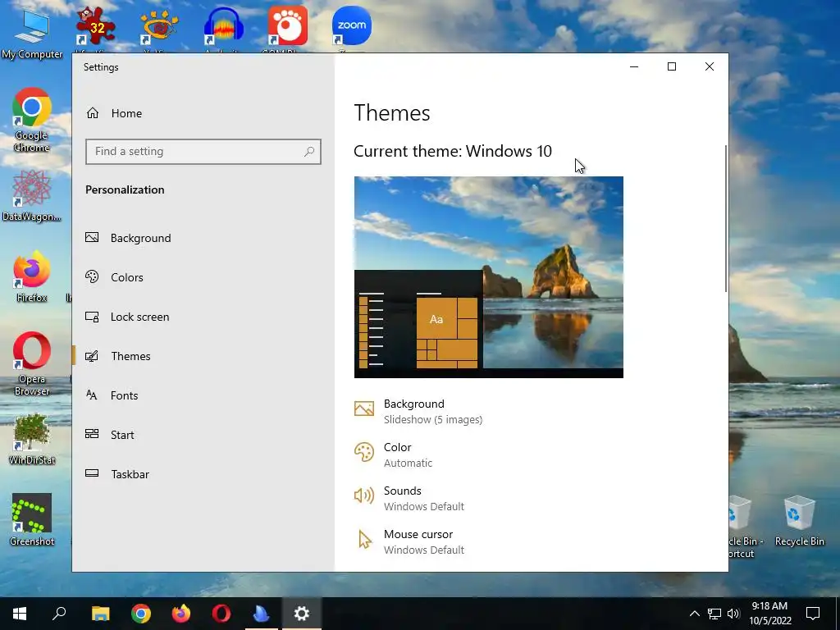Launch Firefox from the taskbar
Image resolution: width=840 pixels, height=630 pixels.
point(181,614)
